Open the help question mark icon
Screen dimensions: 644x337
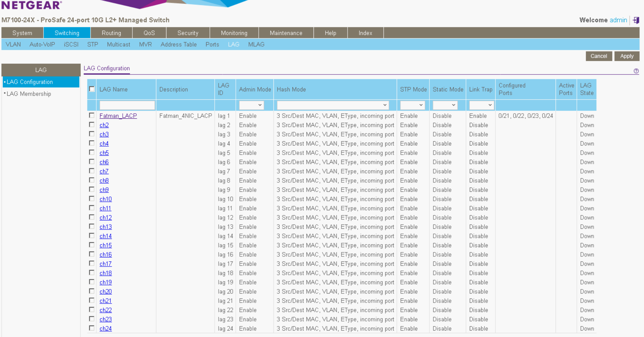tap(636, 71)
